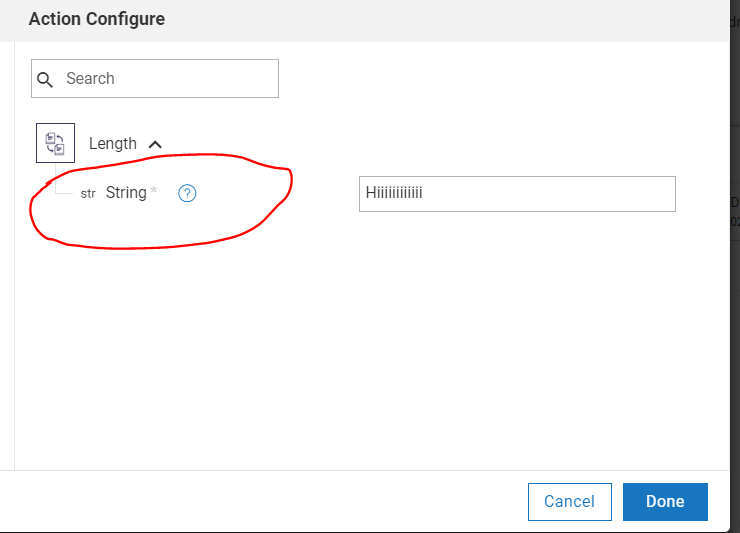Click the str type indicator

[88, 194]
